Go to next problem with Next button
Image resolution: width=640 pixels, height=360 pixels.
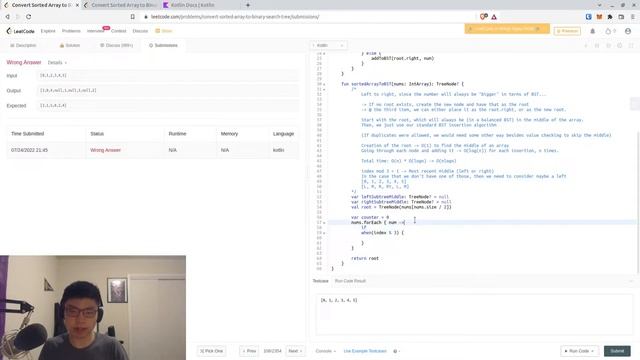[295, 351]
